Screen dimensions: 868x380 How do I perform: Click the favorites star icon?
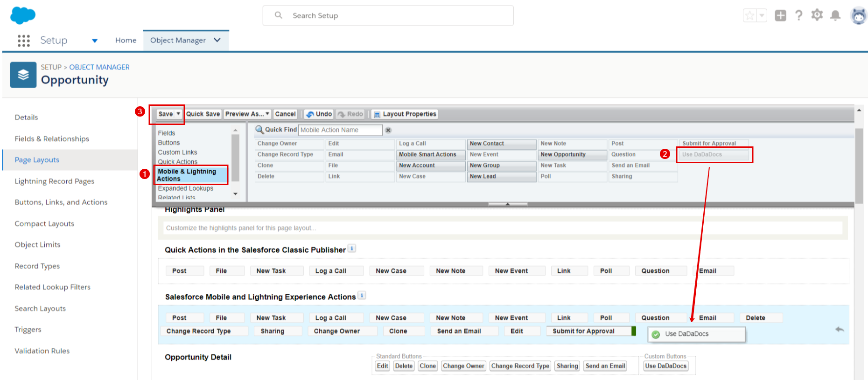click(x=750, y=15)
